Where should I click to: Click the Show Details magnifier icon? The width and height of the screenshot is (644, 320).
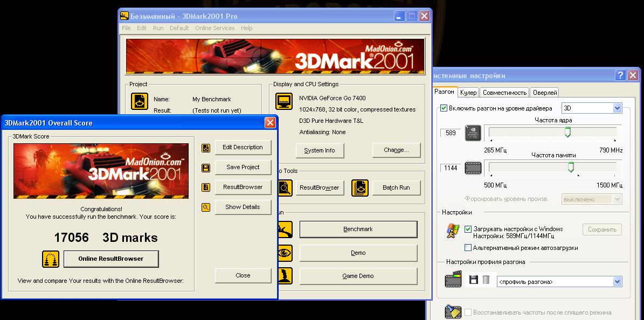(x=206, y=207)
